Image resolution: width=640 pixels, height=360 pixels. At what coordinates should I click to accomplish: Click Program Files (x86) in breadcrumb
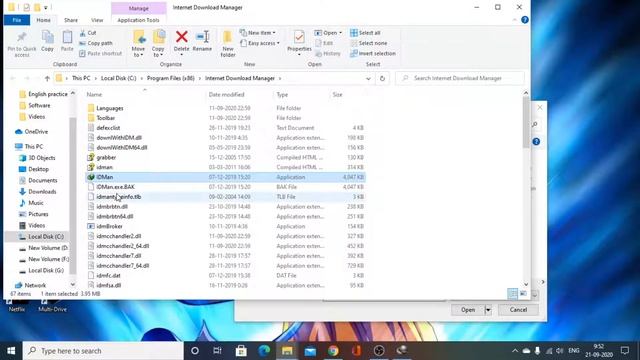point(171,78)
